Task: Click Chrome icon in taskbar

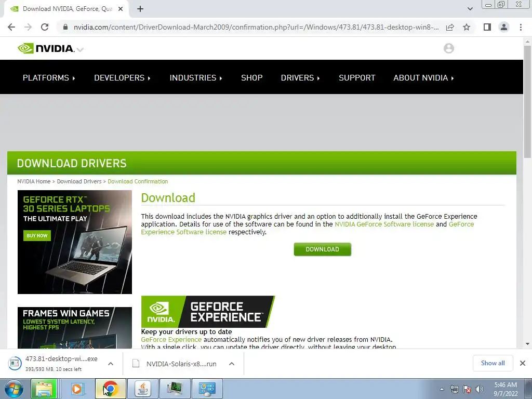Action: coord(110,389)
